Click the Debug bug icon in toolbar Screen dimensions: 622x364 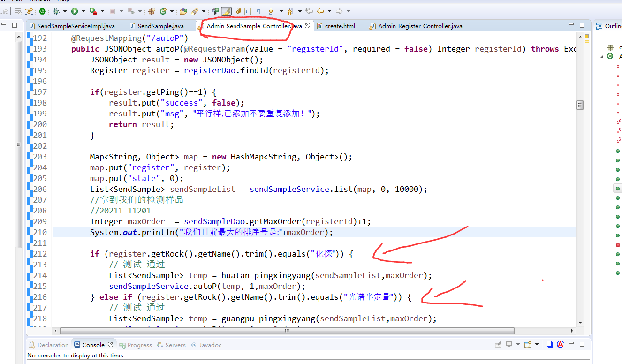tap(56, 11)
